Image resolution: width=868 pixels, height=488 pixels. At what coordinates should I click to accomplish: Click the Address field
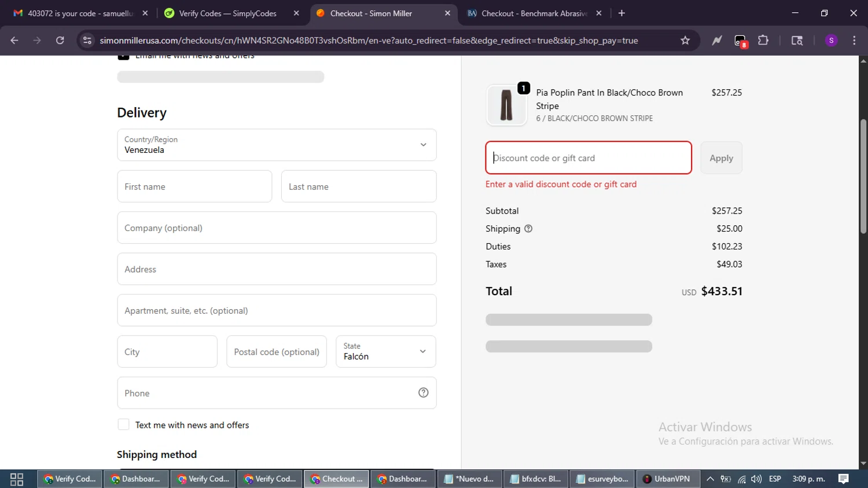[x=277, y=269]
